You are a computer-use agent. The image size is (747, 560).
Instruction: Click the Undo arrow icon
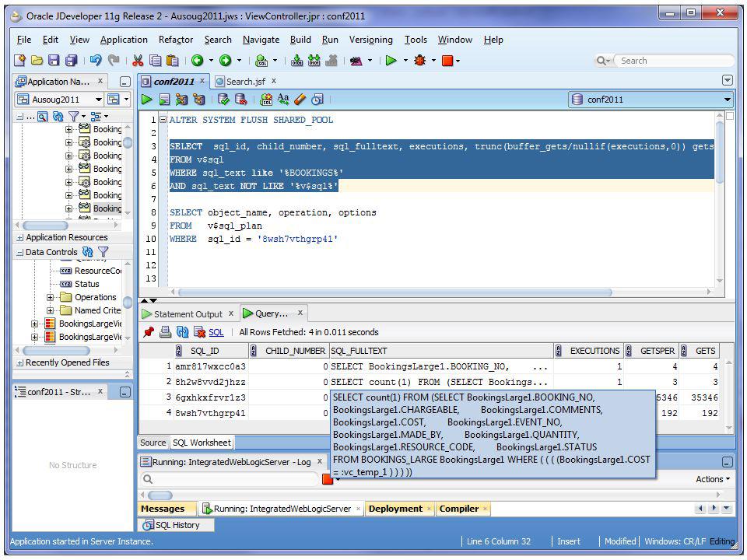pyautogui.click(x=96, y=61)
